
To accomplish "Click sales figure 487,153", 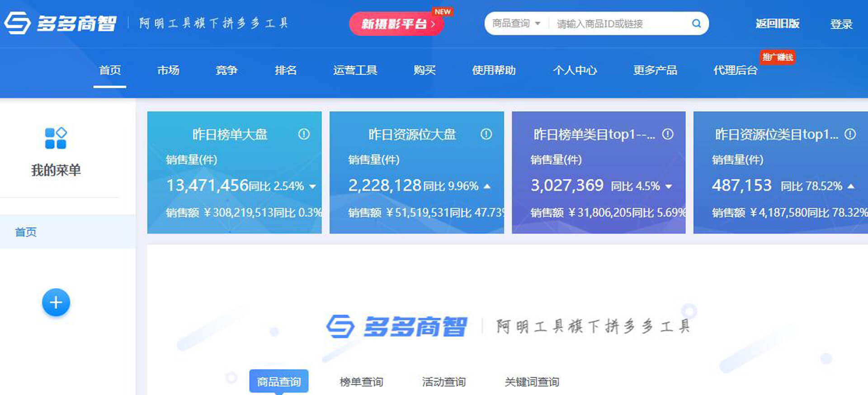I will tap(741, 185).
